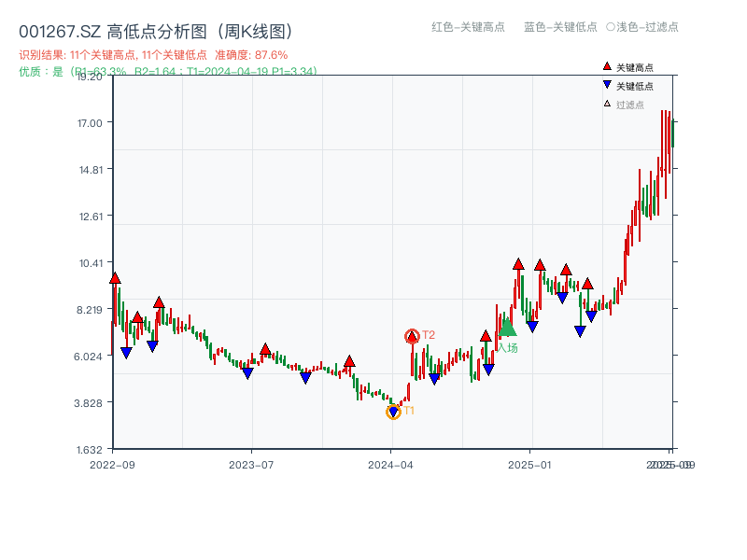Click the 3.828 y-axis label
This screenshot has height=560, width=747.
pos(88,403)
